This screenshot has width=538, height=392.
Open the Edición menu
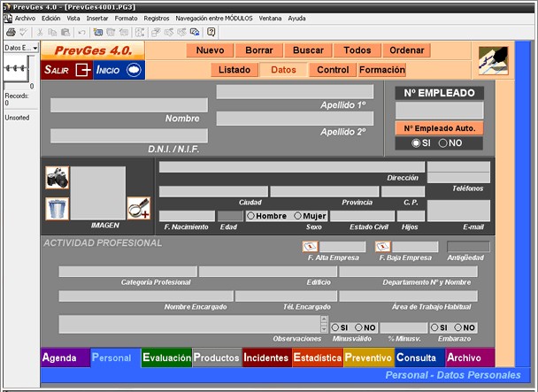click(x=50, y=19)
